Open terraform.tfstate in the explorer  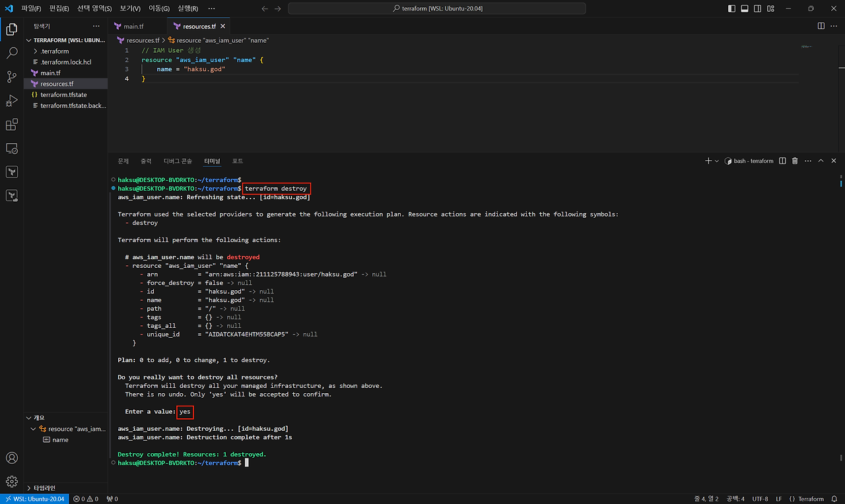click(x=63, y=95)
